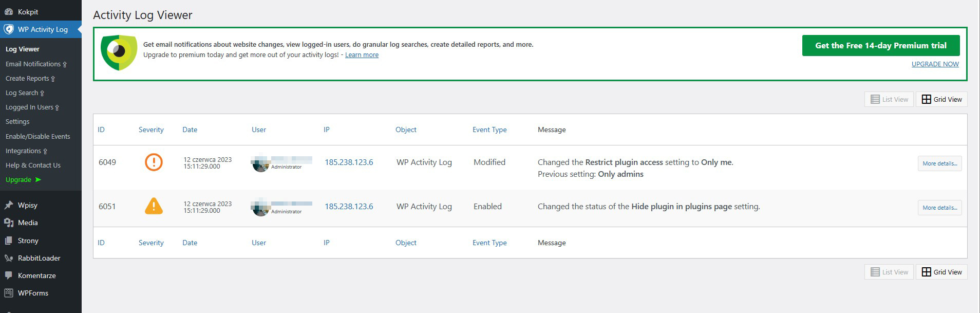Image resolution: width=980 pixels, height=313 pixels.
Task: Sort by User in table header
Action: 259,130
